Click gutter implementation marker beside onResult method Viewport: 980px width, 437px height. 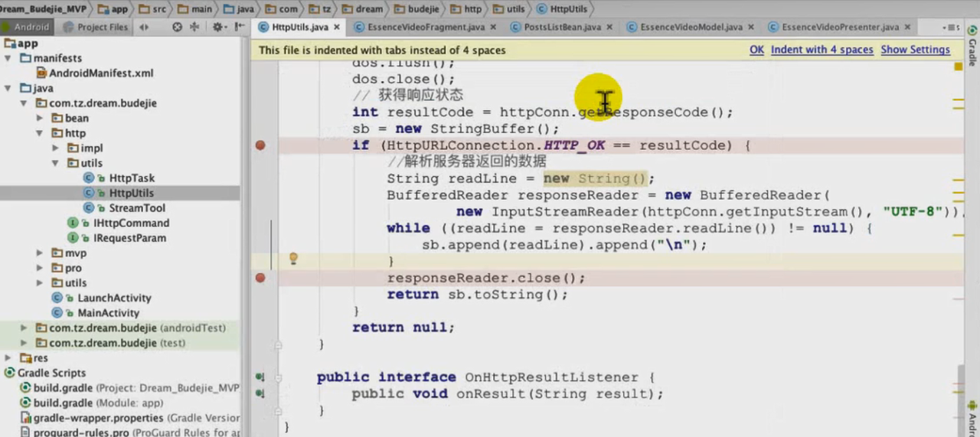260,393
